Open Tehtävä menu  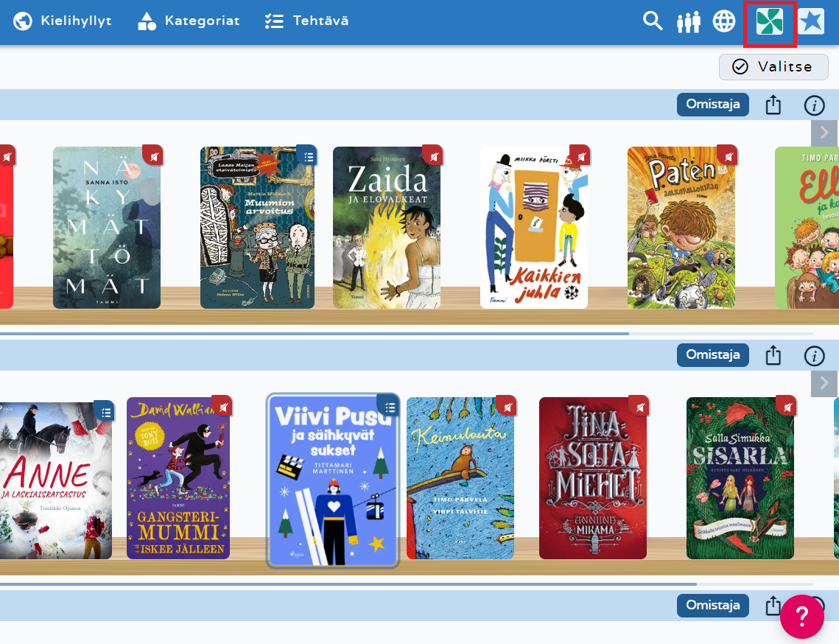(306, 21)
